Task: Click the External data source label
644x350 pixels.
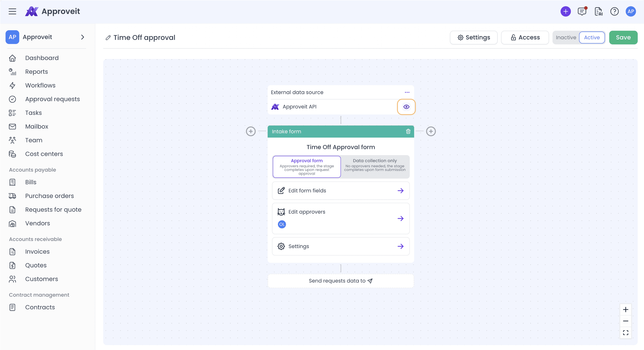Action: tap(297, 92)
